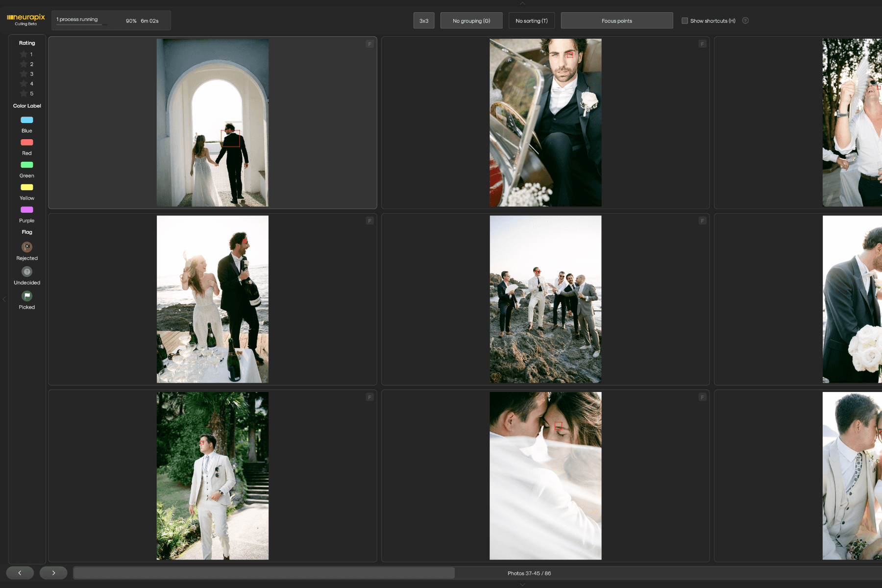Open the No sorting (T) dropdown
The image size is (882, 588).
532,21
